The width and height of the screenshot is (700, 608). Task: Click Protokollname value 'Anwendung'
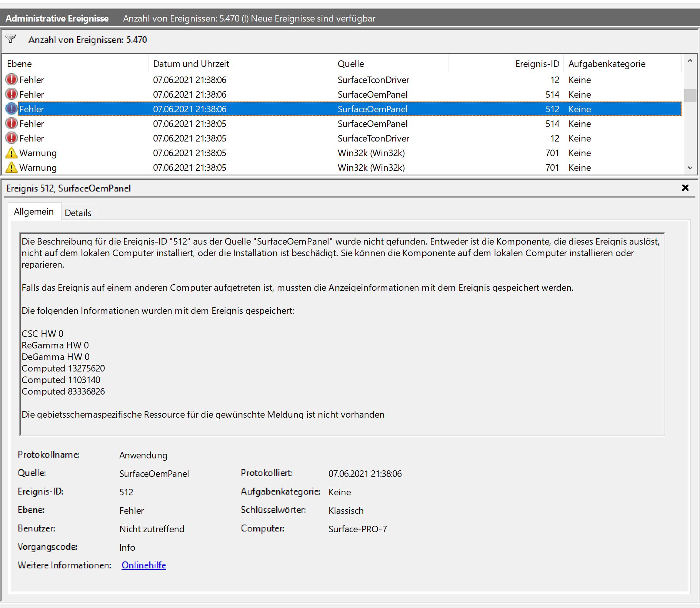(143, 455)
